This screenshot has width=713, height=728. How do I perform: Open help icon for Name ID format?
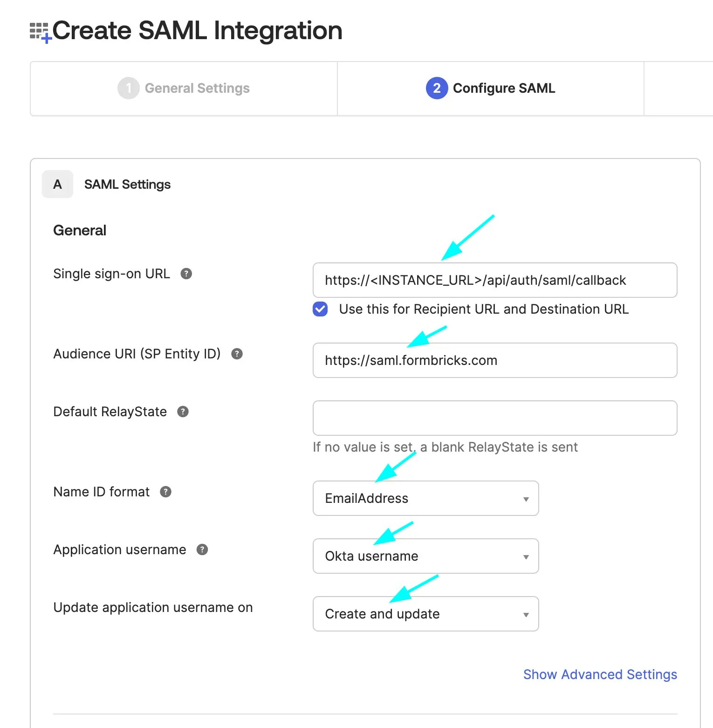(x=166, y=492)
